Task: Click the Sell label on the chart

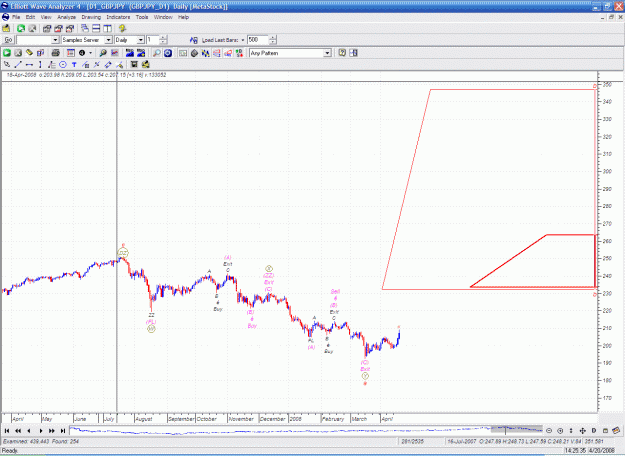Action: click(x=335, y=292)
